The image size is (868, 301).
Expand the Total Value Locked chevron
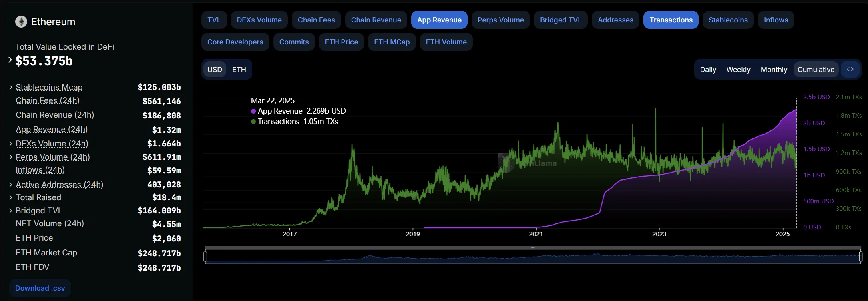click(10, 60)
